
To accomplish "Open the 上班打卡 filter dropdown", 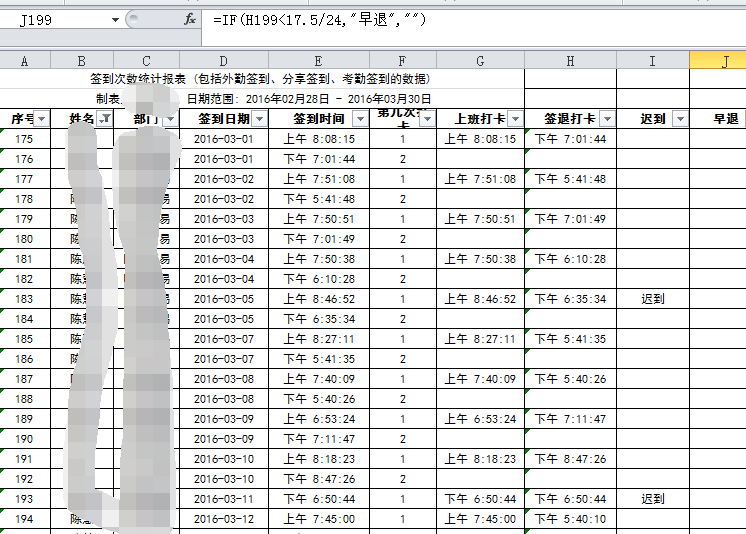I will (515, 119).
